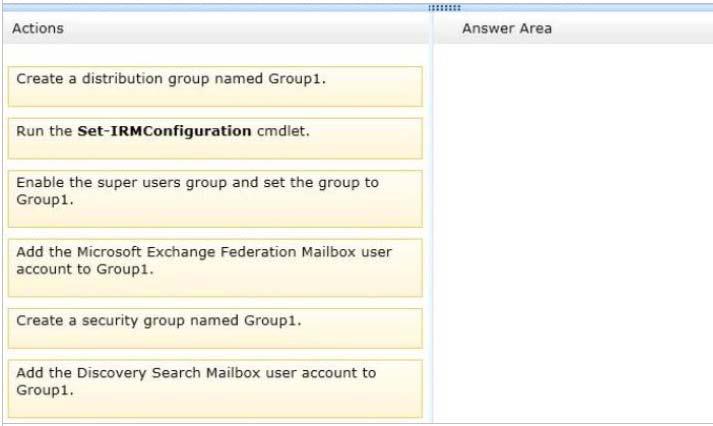
Task: Click blank space below the Actions header
Action: [x=215, y=55]
